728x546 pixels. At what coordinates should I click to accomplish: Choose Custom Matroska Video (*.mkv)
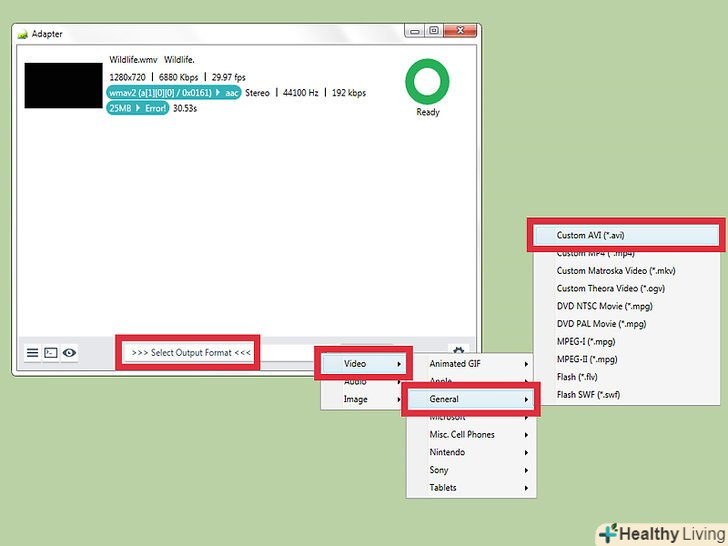pos(626,271)
